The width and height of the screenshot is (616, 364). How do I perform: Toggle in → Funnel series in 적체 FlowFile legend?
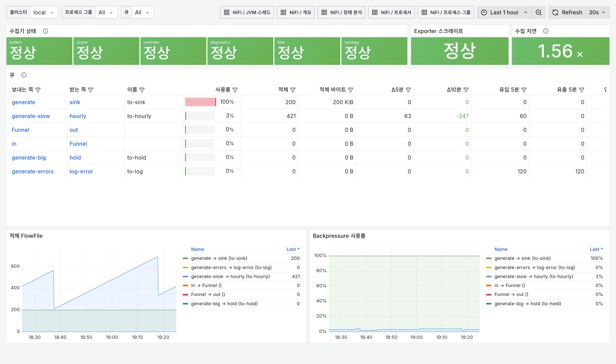click(206, 286)
